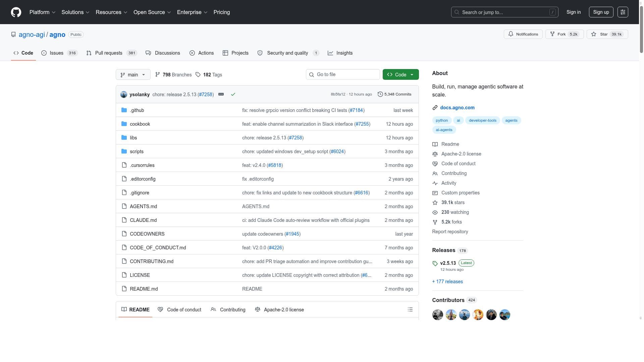The height and width of the screenshot is (362, 644).
Task: Select the Contributing README tab
Action: (x=228, y=310)
